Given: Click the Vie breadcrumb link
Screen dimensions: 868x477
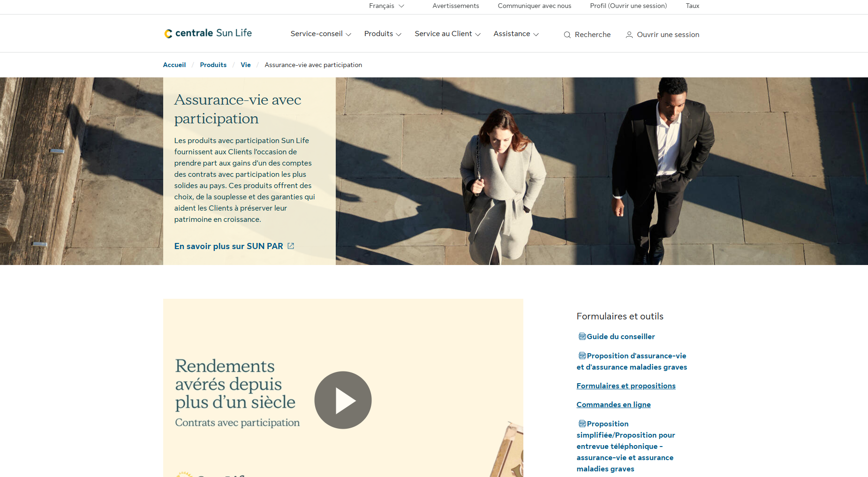Looking at the screenshot, I should pos(245,65).
